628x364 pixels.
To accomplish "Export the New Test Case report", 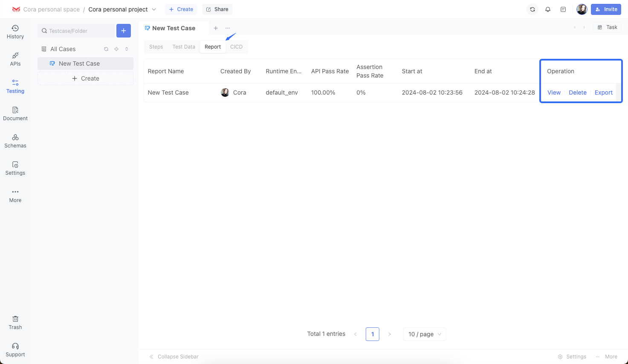I will point(604,92).
